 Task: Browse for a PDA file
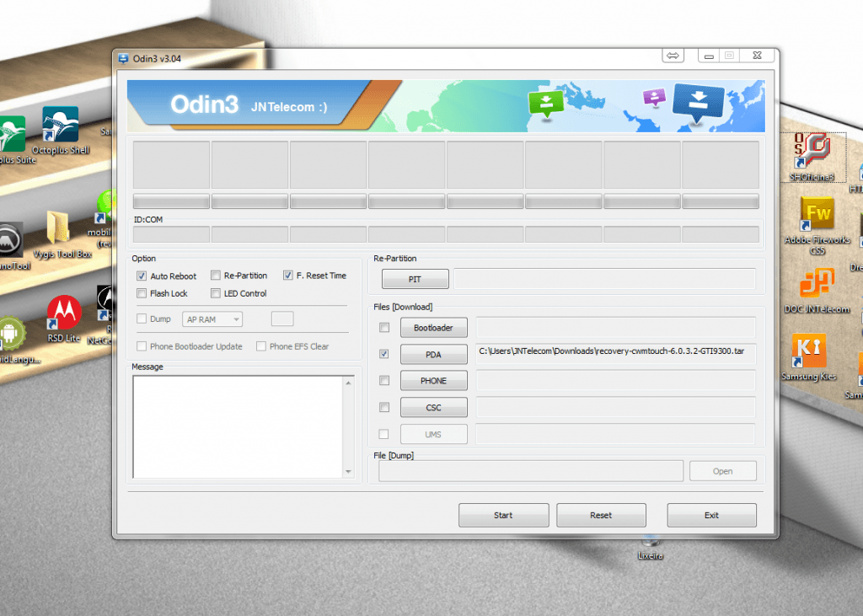(x=434, y=355)
